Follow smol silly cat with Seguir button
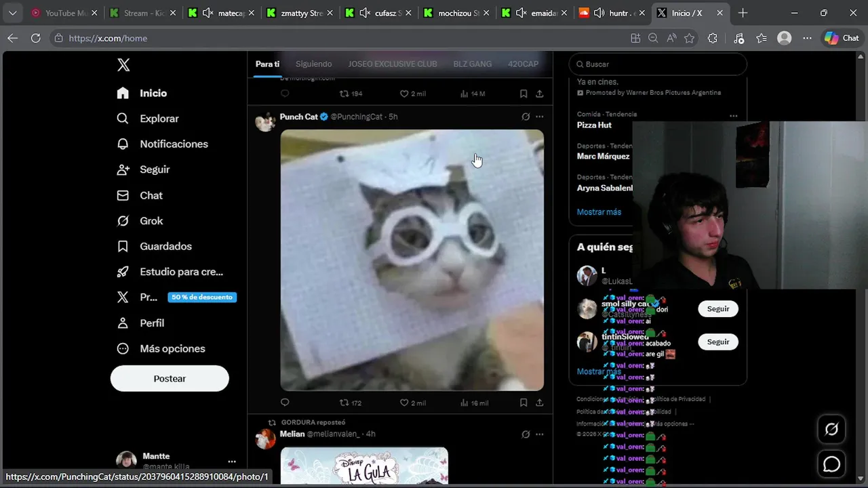The height and width of the screenshot is (488, 868). 718,308
